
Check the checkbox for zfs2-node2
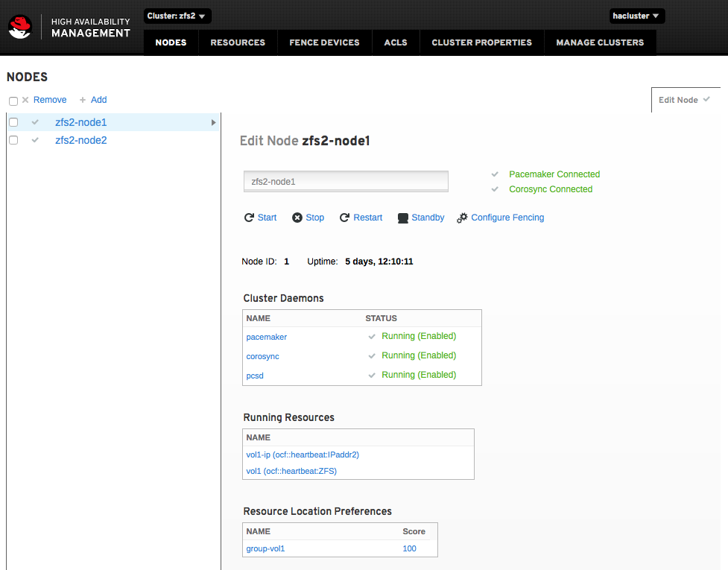click(x=13, y=140)
